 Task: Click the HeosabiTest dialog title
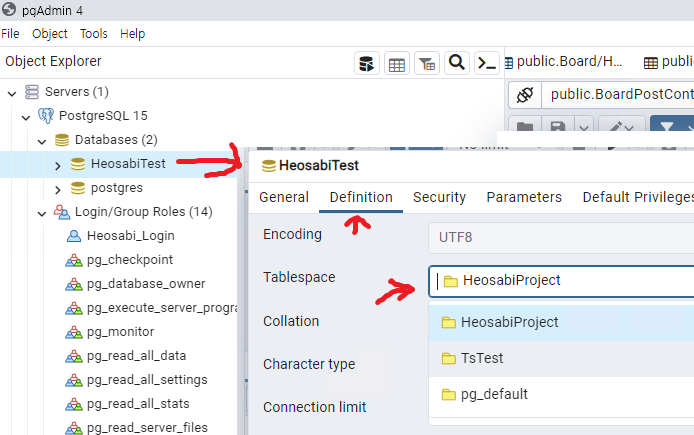coord(319,166)
